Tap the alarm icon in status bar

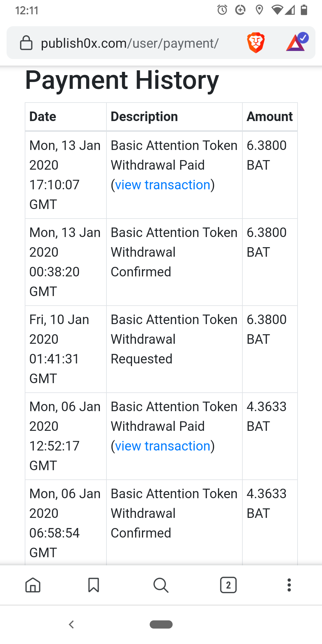click(x=222, y=10)
